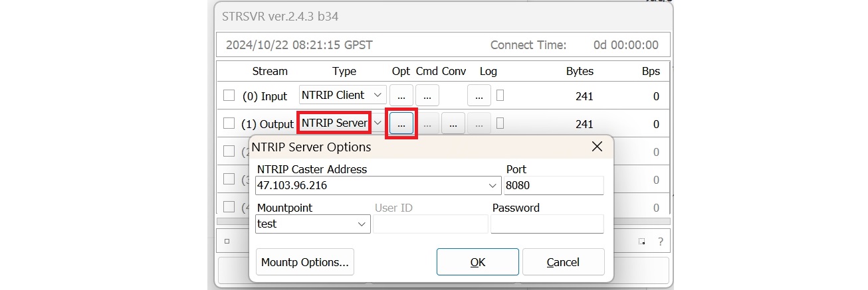This screenshot has height=290, width=868.
Task: Expand the NTRIP Caster Address dropdown
Action: 492,186
